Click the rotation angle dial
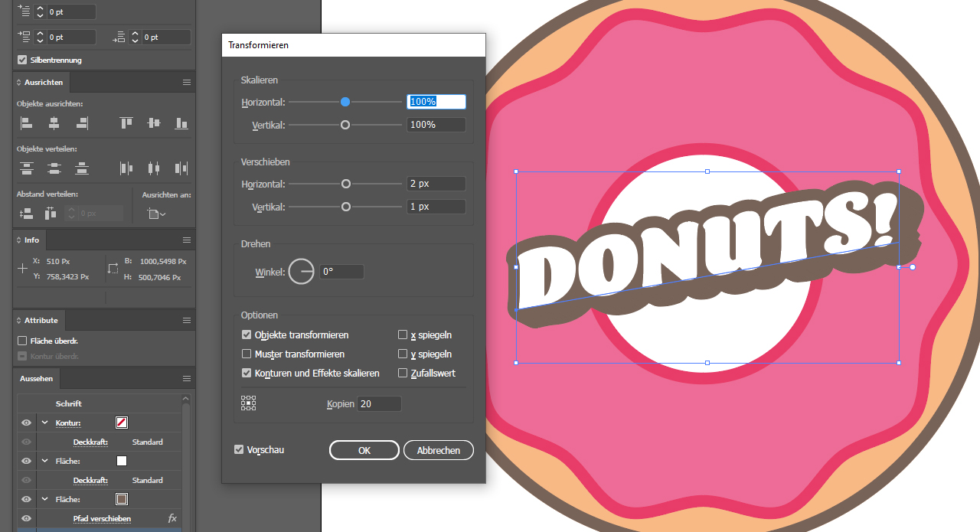The width and height of the screenshot is (980, 532). (x=302, y=271)
